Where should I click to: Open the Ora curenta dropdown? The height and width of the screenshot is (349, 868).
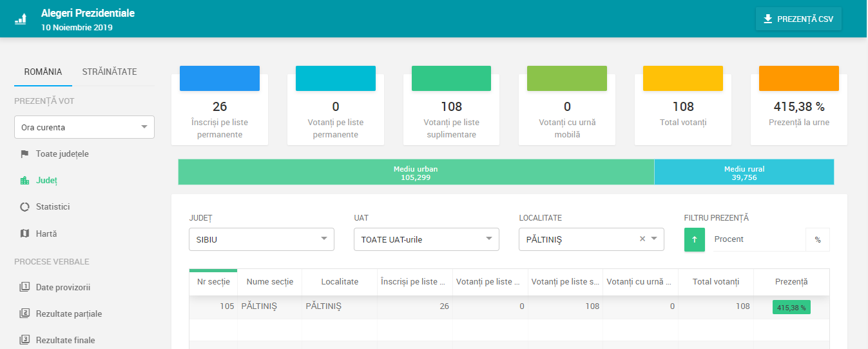tap(84, 127)
